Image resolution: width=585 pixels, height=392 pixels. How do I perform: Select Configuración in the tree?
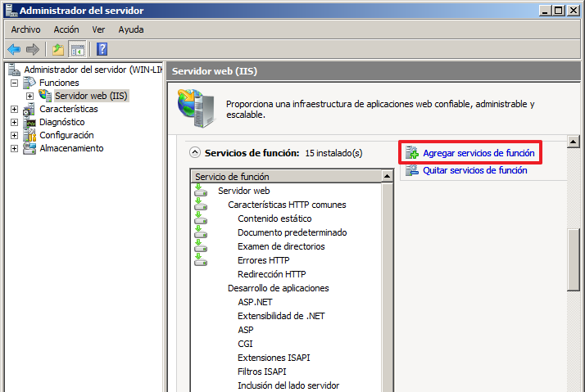click(x=66, y=135)
